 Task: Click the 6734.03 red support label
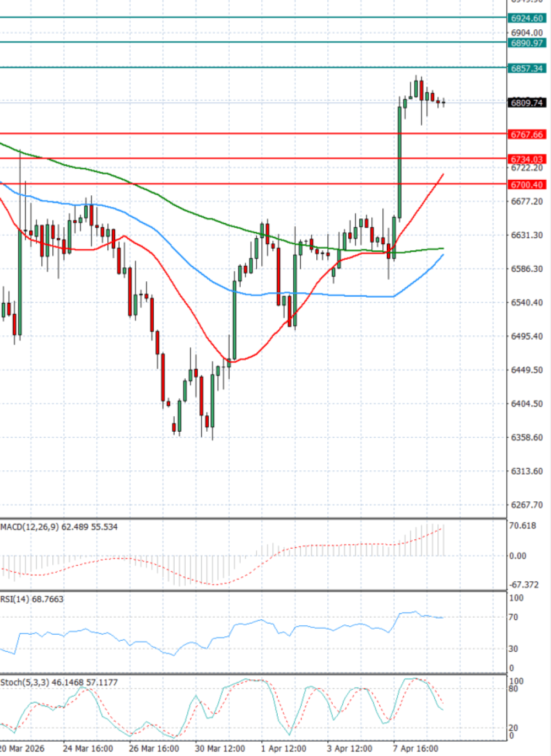(527, 159)
